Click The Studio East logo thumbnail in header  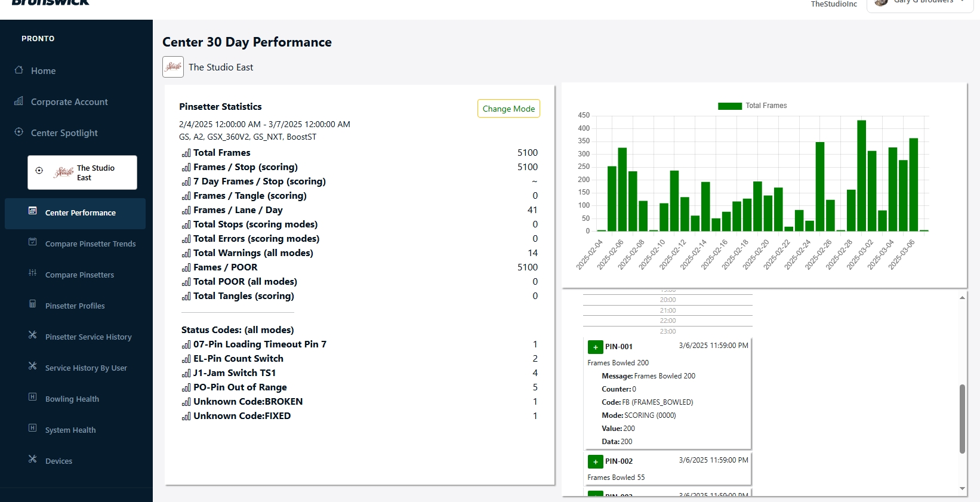pos(173,67)
